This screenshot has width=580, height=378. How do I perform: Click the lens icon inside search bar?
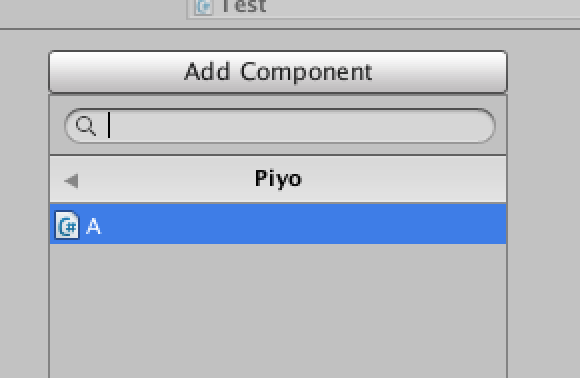coord(86,126)
